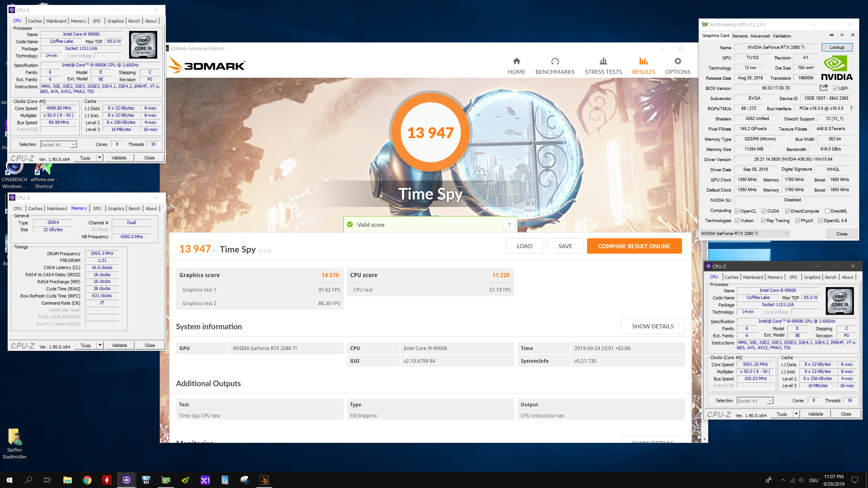
Task: Toggle the UEFI checkbox in GPU-Z
Action: click(x=835, y=88)
